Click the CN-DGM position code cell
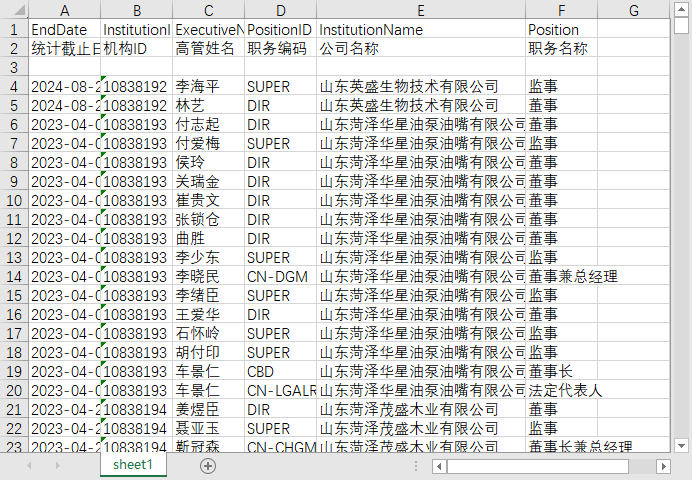Image resolution: width=692 pixels, height=480 pixels. [280, 276]
